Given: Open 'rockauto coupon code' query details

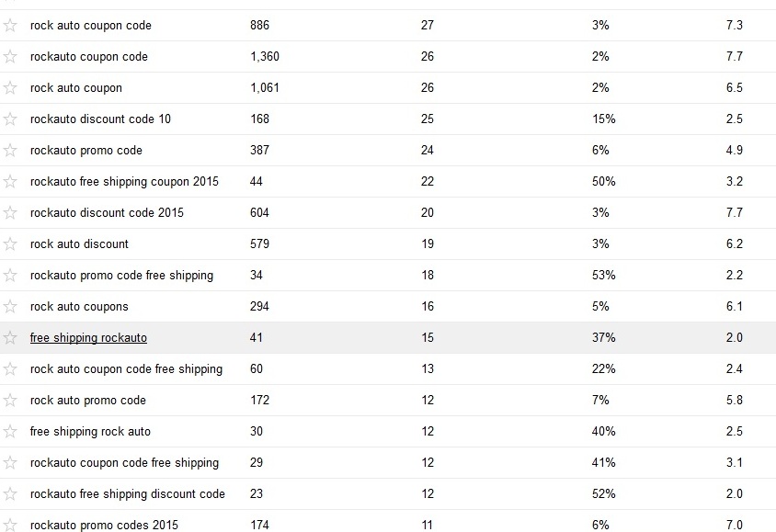Looking at the screenshot, I should (x=88, y=57).
